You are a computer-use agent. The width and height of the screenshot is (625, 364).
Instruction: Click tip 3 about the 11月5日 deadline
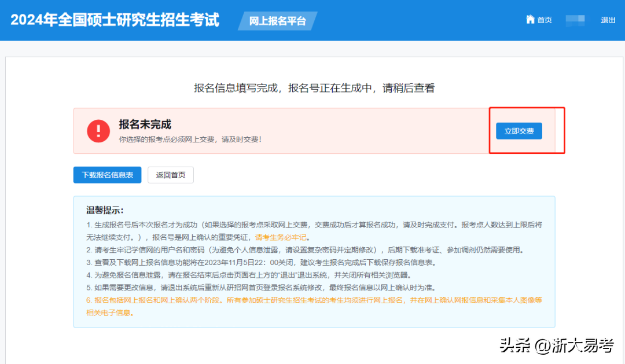click(261, 262)
